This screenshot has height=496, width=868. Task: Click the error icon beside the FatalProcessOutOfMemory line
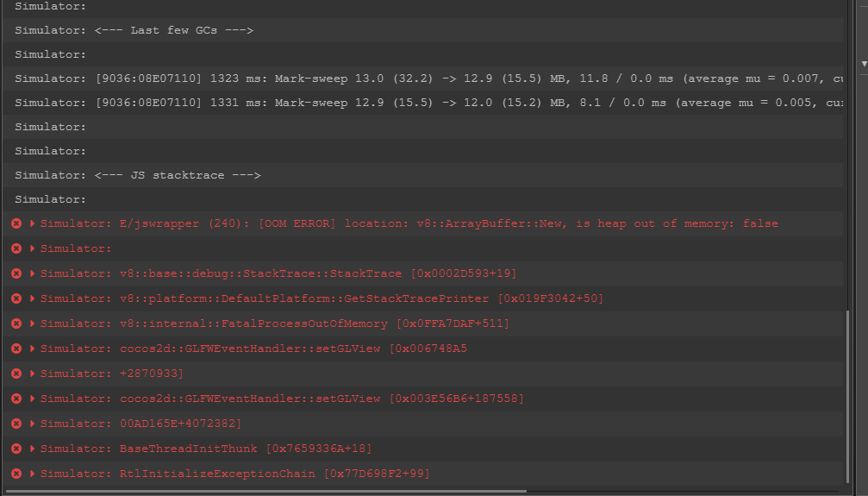coord(16,323)
